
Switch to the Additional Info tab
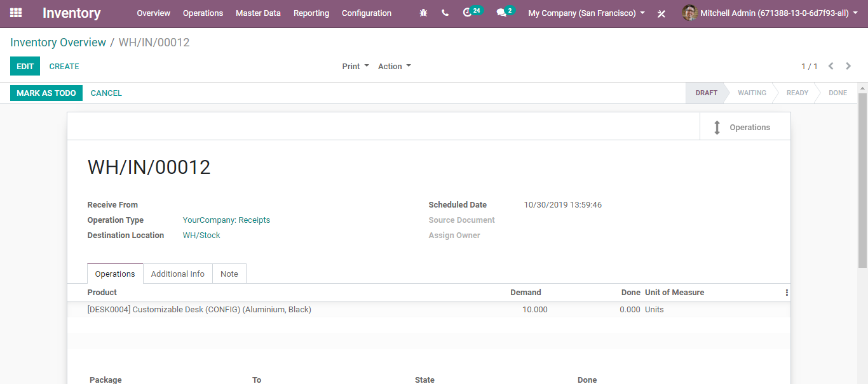178,274
